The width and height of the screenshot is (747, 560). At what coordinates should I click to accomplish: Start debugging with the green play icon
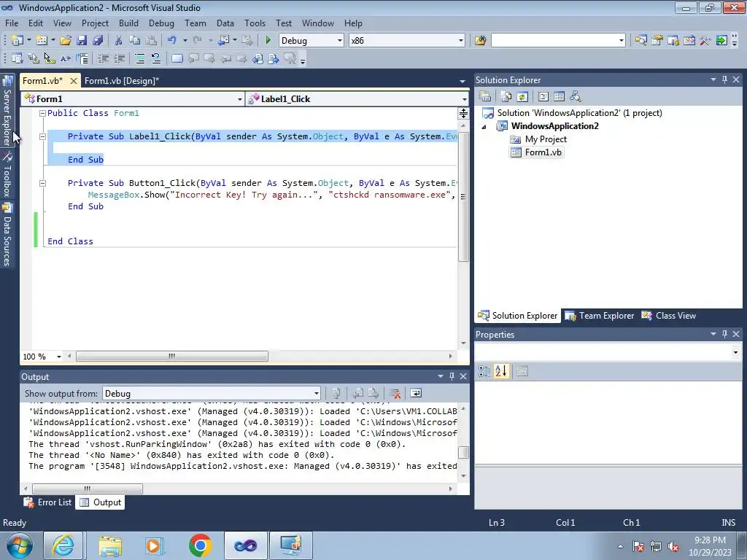(268, 41)
